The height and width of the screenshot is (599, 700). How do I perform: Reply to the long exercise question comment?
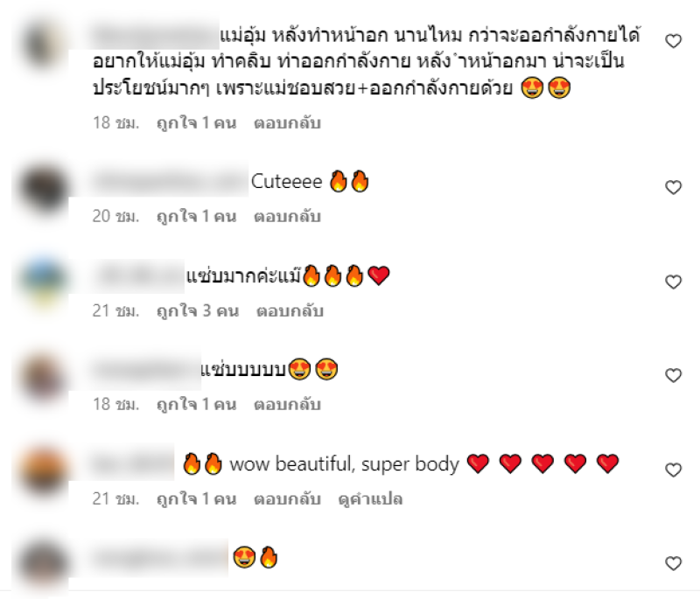click(x=287, y=122)
